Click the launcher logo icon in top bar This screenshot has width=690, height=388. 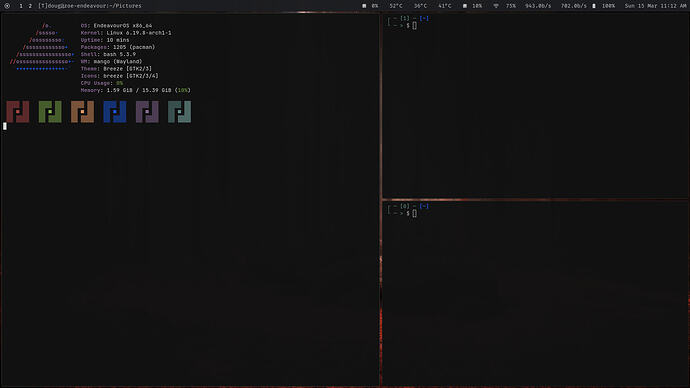[7, 6]
